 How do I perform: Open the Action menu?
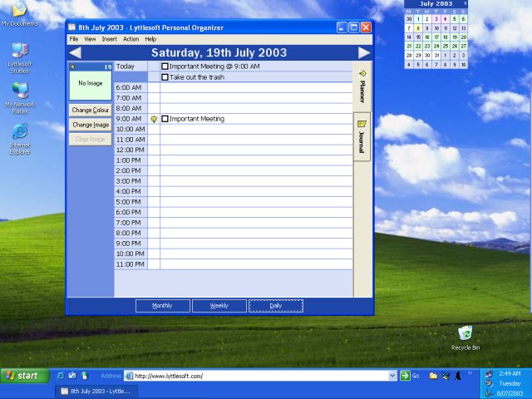[x=131, y=39]
